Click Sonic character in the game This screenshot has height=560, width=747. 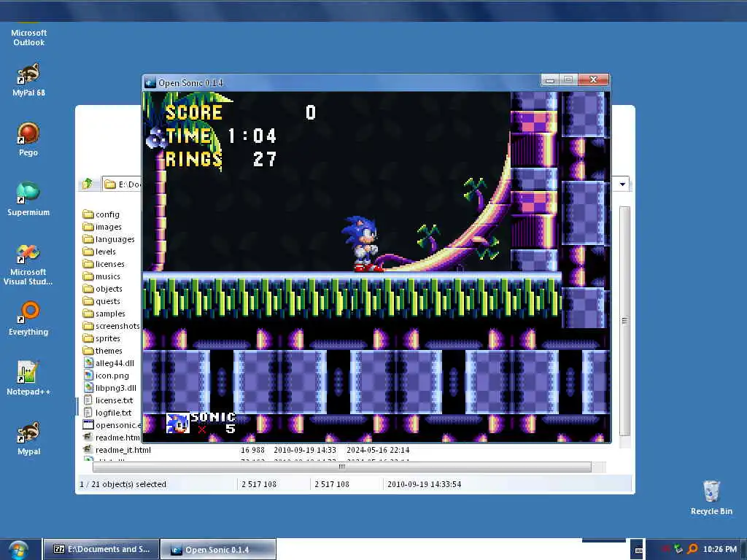pyautogui.click(x=362, y=244)
